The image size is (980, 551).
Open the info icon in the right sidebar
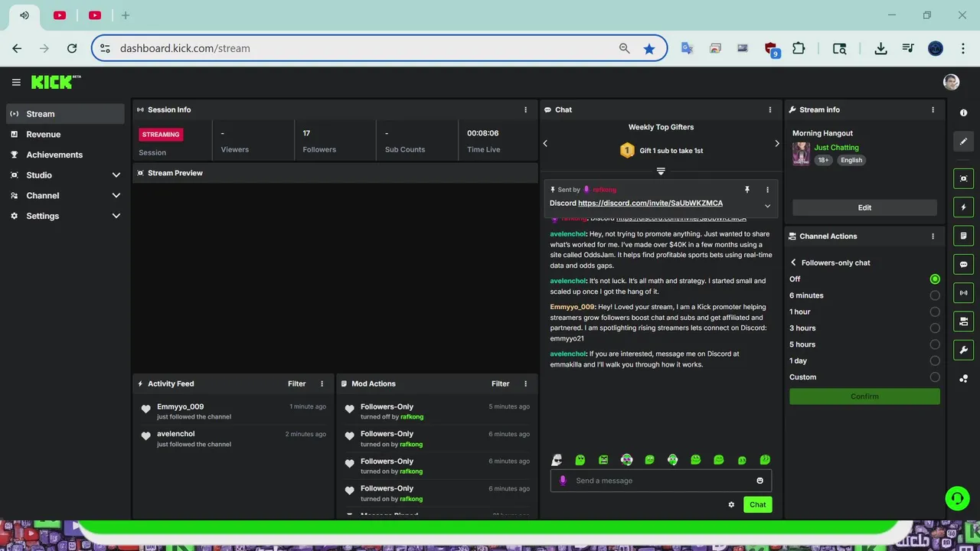[963, 113]
